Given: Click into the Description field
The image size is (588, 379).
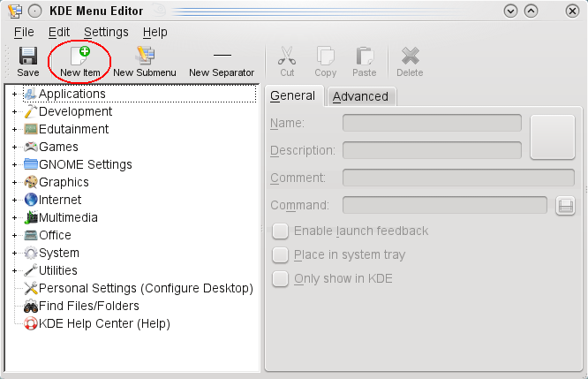Looking at the screenshot, I should point(432,150).
